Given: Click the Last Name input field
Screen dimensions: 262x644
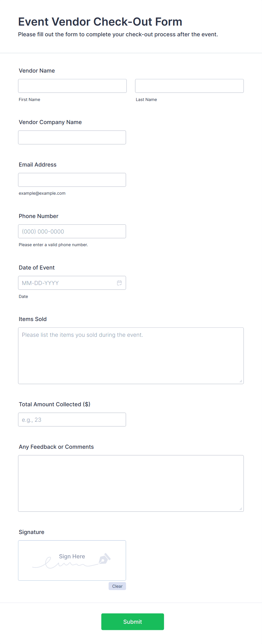Looking at the screenshot, I should pos(189,86).
